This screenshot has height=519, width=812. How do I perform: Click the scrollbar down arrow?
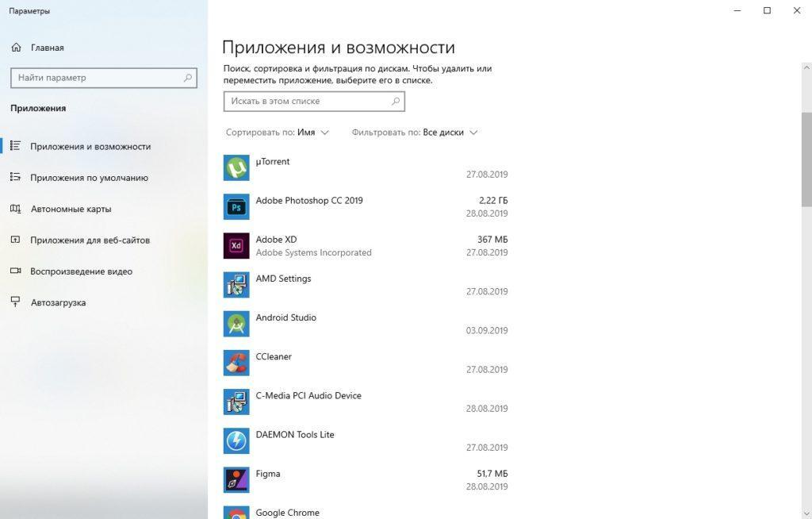(x=806, y=513)
